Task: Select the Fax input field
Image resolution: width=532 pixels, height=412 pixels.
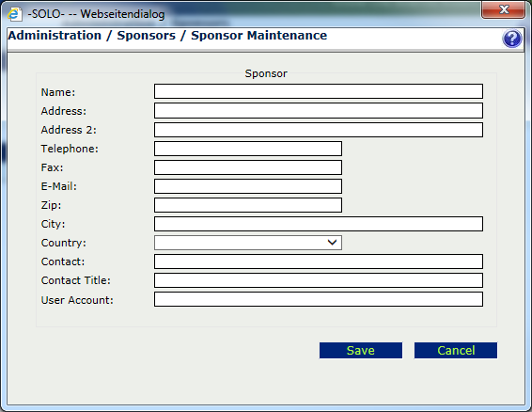Action: pos(248,167)
